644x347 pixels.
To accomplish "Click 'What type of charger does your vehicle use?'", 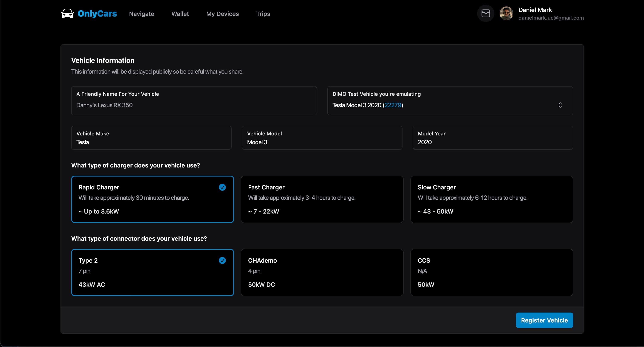I will click(136, 165).
